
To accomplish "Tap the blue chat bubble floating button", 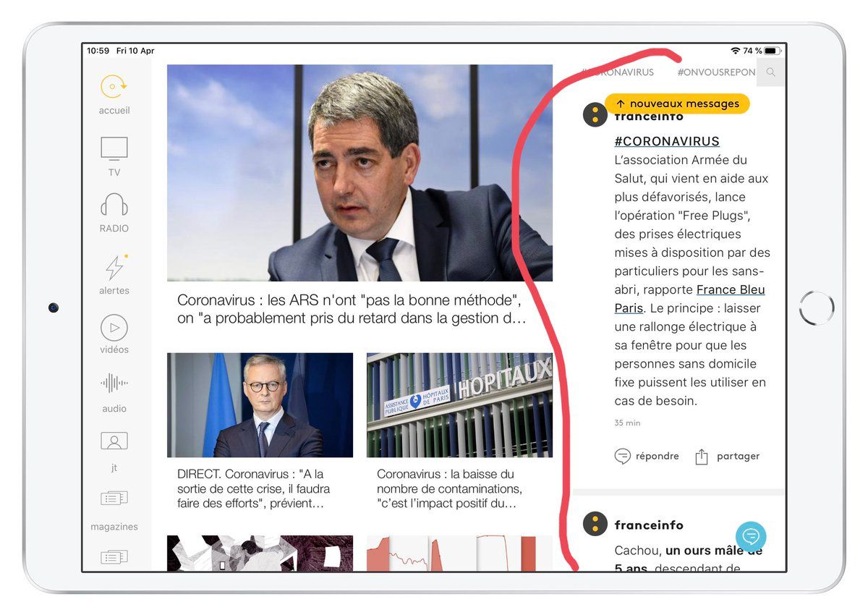I will pyautogui.click(x=751, y=536).
